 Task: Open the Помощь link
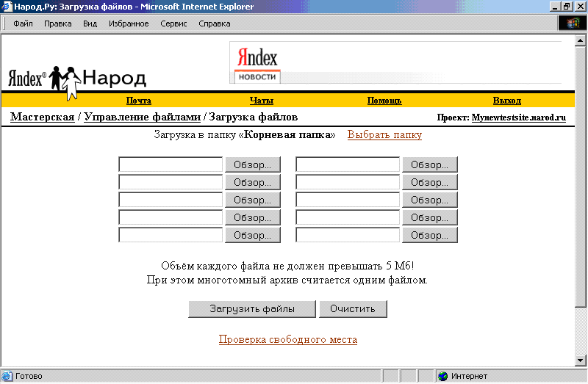coord(384,101)
